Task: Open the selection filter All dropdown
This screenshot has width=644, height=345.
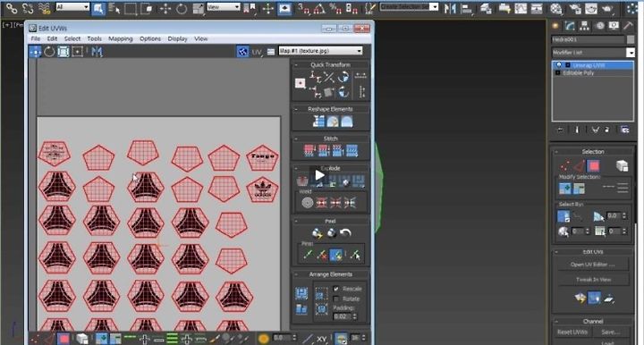Action: point(72,7)
